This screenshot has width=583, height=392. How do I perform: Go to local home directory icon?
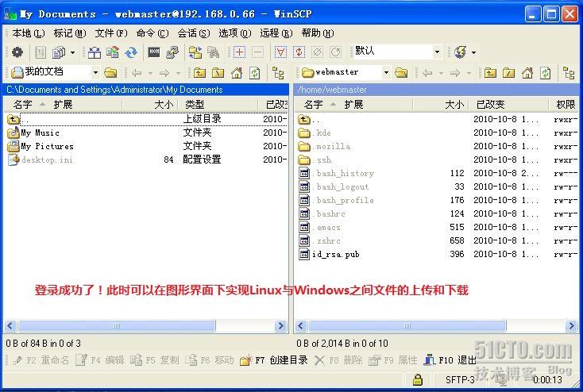237,73
